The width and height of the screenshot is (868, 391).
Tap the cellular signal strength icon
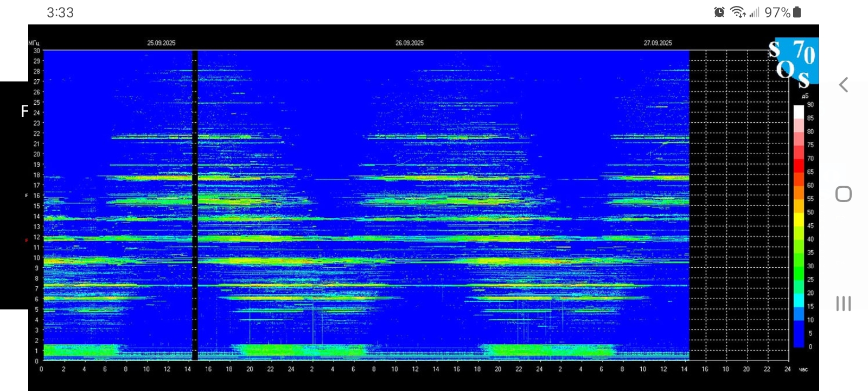pyautogui.click(x=754, y=12)
